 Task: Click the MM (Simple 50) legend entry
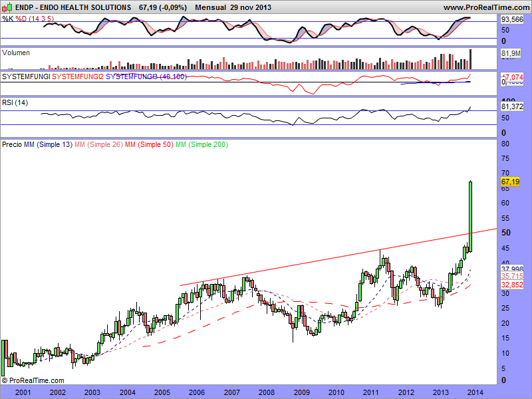pyautogui.click(x=149, y=144)
